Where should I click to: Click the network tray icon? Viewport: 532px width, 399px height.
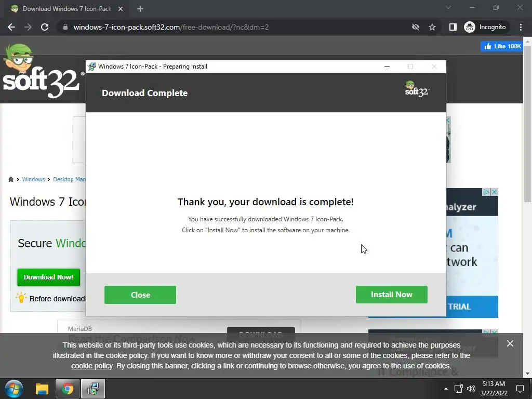[x=459, y=389]
